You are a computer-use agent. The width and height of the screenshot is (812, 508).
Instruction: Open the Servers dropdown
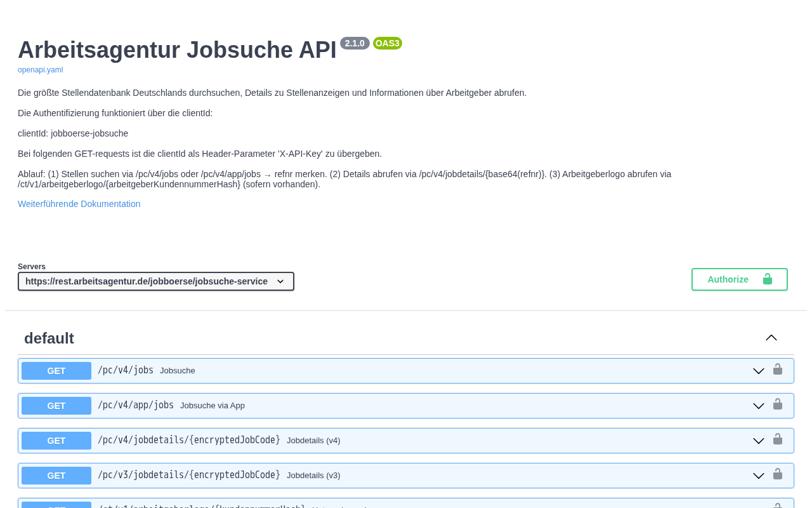[156, 281]
